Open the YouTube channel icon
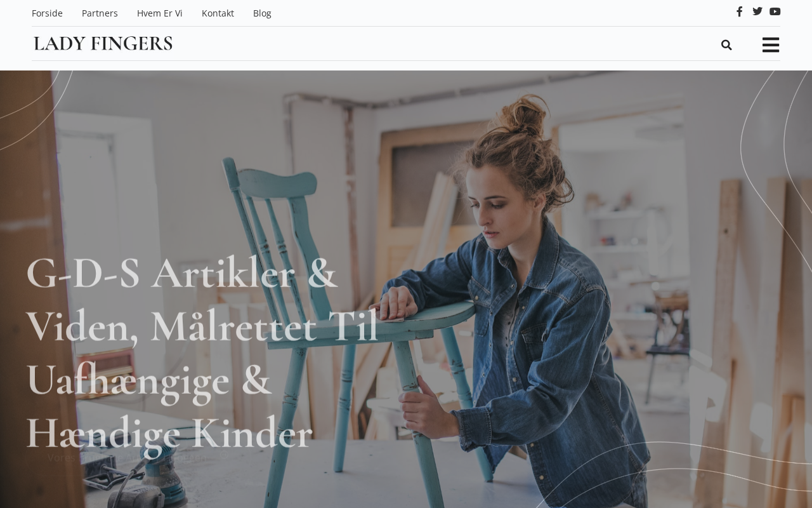 click(775, 11)
